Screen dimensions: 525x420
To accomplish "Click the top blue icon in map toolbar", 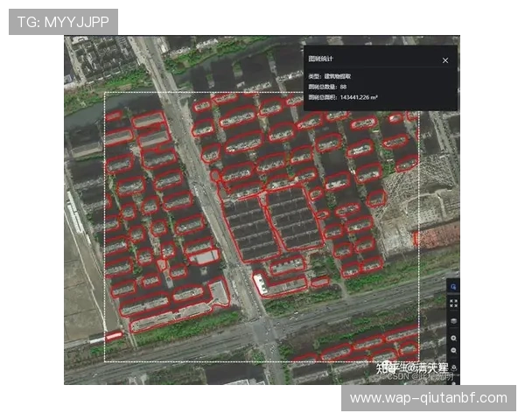I will [x=453, y=286].
